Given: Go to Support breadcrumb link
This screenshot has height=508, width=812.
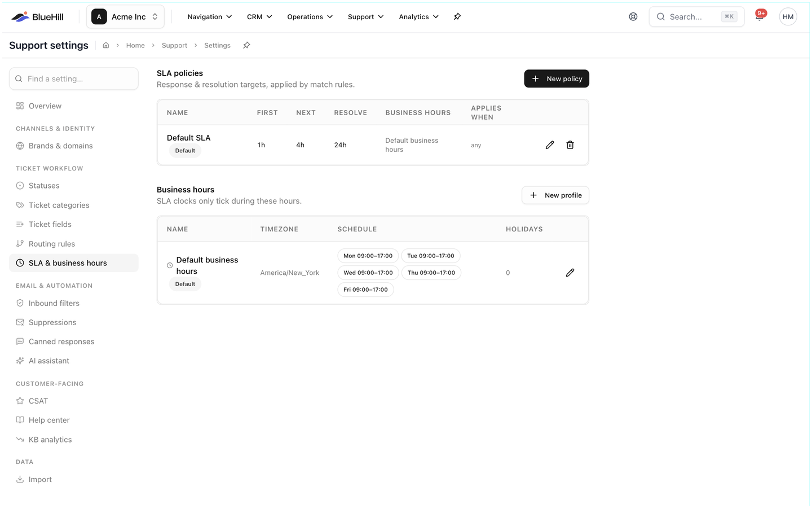Looking at the screenshot, I should pos(174,45).
